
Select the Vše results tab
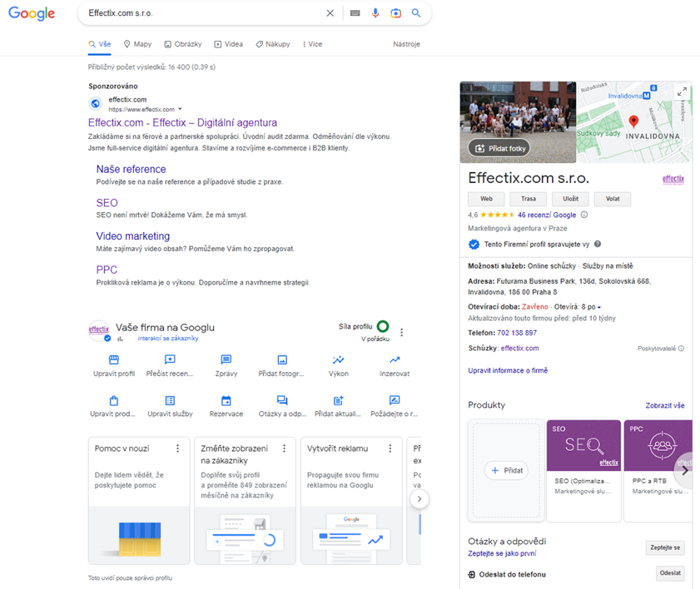pos(100,44)
